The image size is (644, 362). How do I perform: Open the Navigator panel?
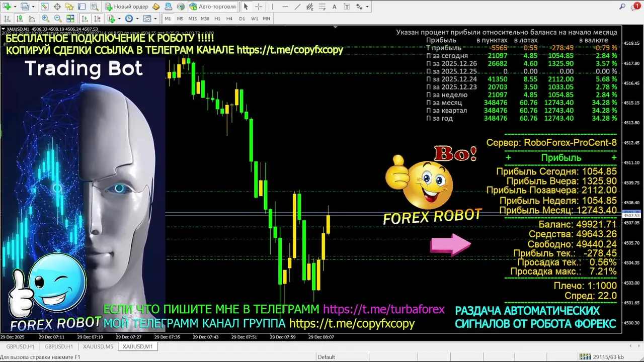click(x=69, y=7)
